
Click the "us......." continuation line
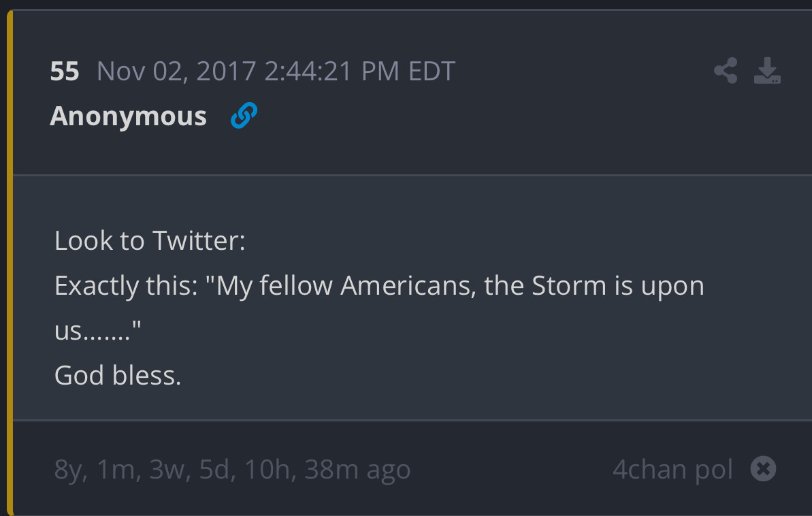pyautogui.click(x=97, y=331)
